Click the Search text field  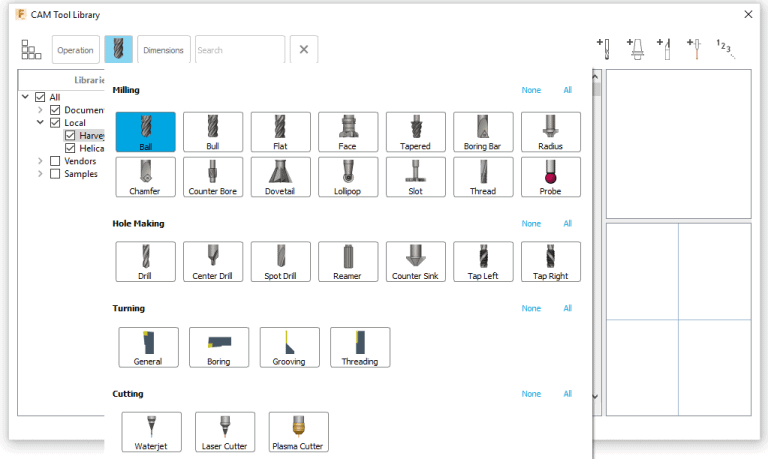point(239,50)
